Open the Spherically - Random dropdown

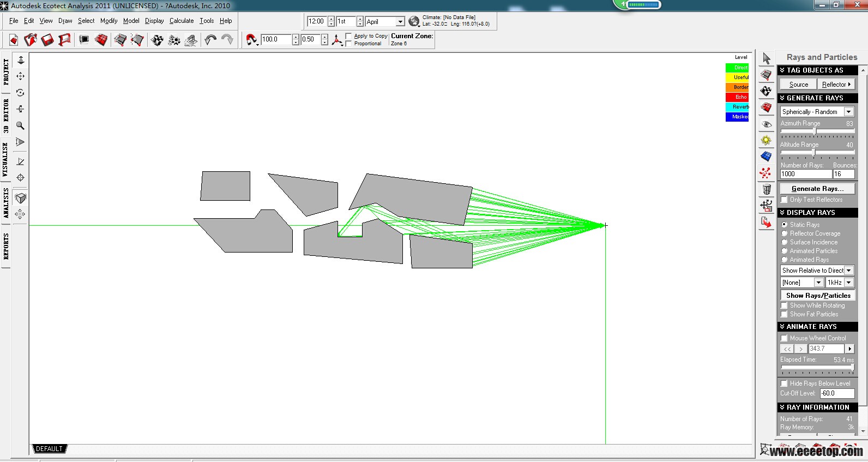tap(848, 112)
